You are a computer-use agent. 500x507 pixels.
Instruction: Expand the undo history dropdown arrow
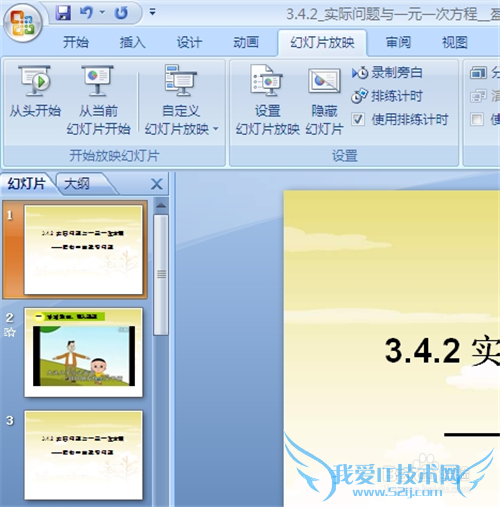(x=102, y=13)
